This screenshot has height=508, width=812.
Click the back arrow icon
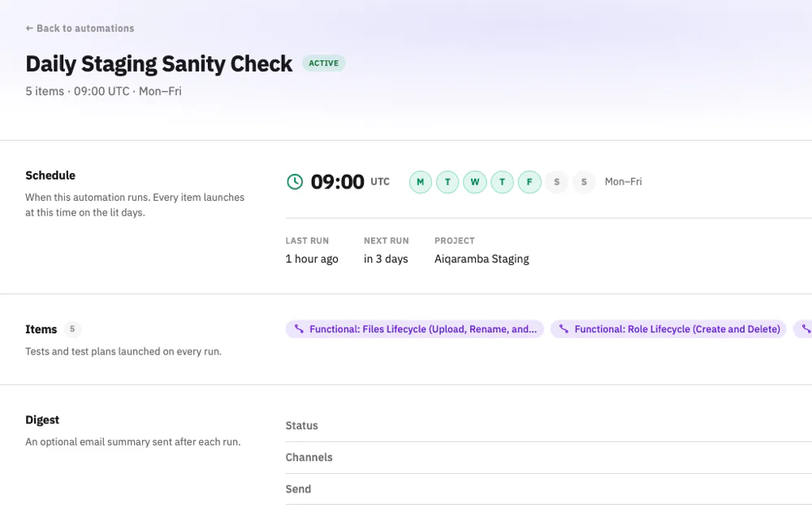(29, 28)
